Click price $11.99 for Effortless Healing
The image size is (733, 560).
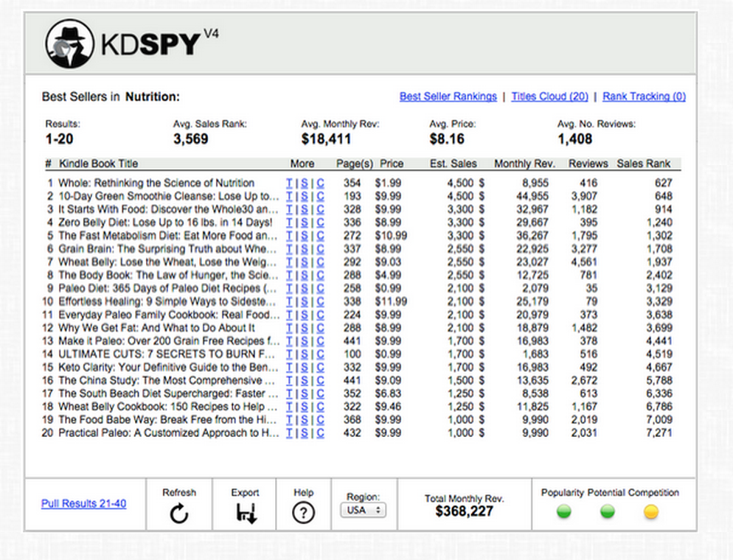coord(391,301)
